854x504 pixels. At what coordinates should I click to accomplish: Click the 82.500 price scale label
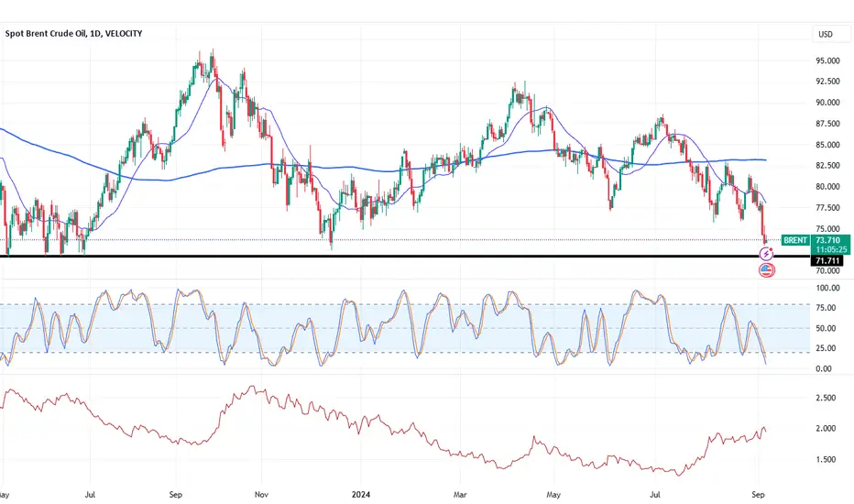(x=827, y=166)
